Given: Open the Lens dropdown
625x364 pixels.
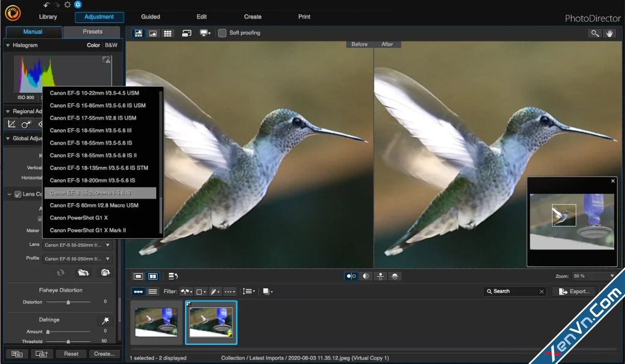Looking at the screenshot, I should click(x=78, y=245).
